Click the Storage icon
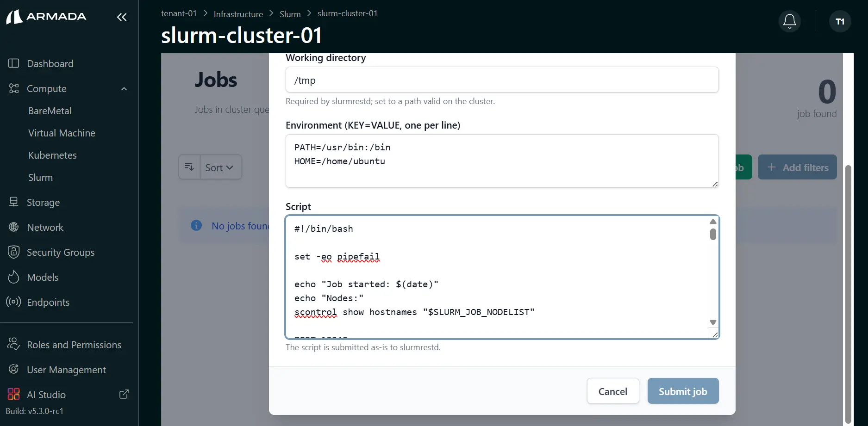Viewport: 868px width, 426px height. pyautogui.click(x=14, y=202)
